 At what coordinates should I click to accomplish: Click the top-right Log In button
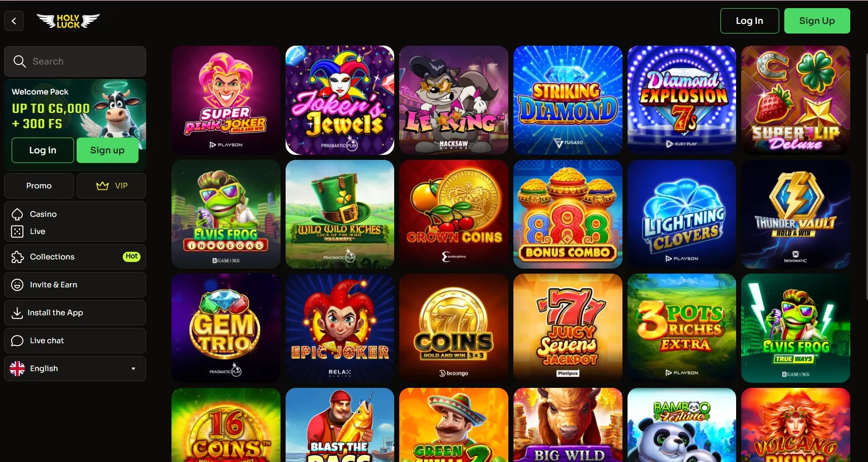749,21
